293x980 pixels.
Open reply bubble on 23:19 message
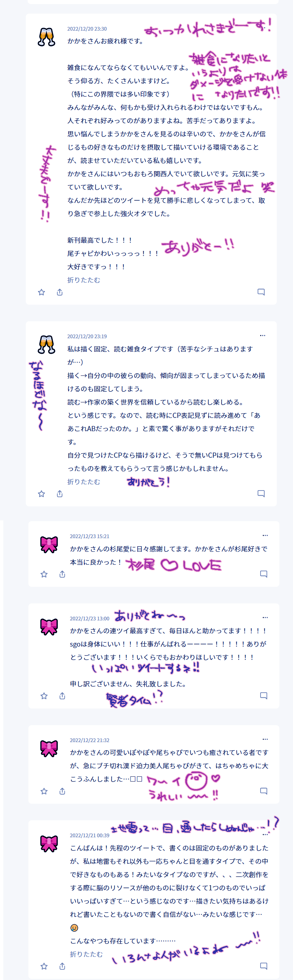(261, 494)
